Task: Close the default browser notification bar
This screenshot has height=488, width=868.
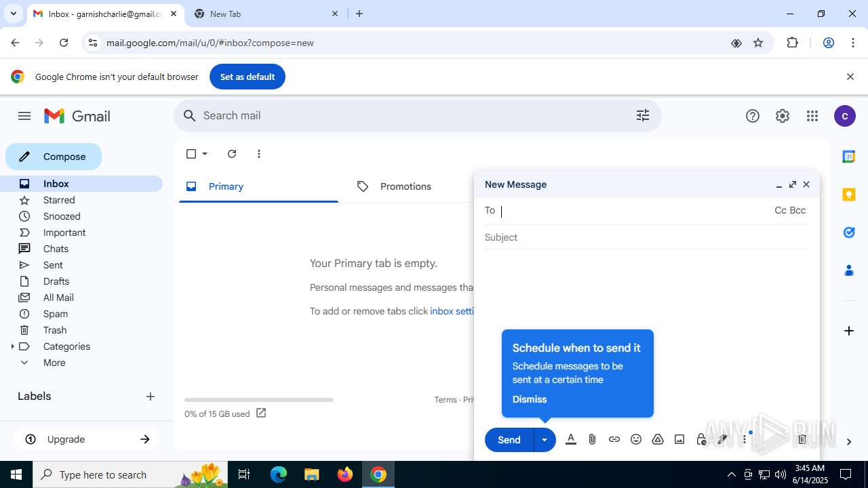Action: pos(850,77)
